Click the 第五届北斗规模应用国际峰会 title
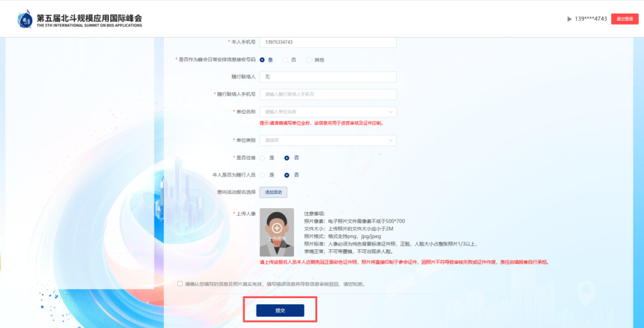The image size is (644, 328). pos(89,18)
